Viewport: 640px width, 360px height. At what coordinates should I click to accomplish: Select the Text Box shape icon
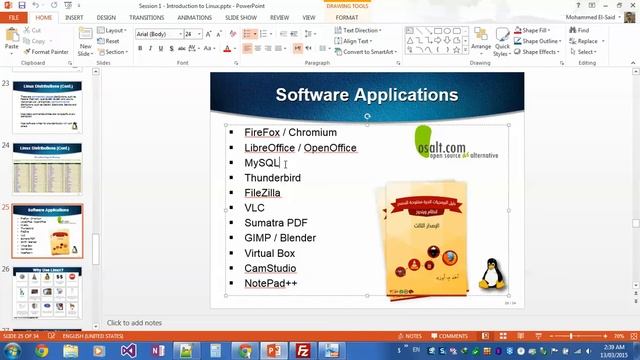click(x=409, y=31)
